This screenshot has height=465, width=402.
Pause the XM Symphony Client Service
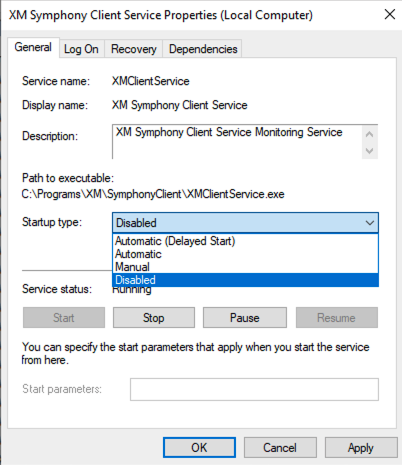245,318
